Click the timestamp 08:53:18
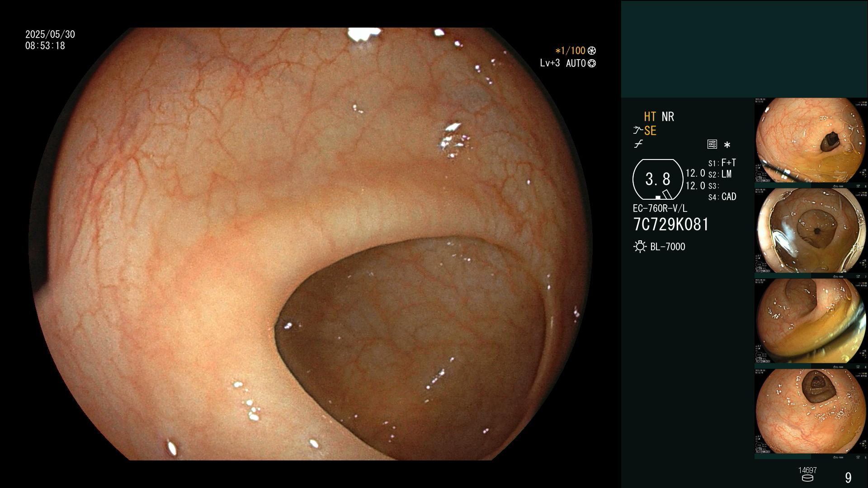 point(45,46)
